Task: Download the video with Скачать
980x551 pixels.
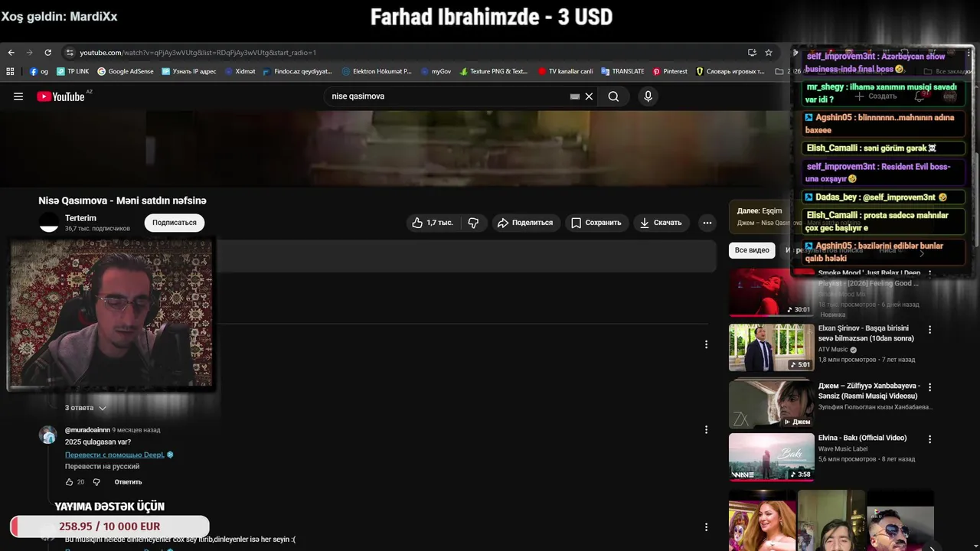Action: [x=661, y=223]
